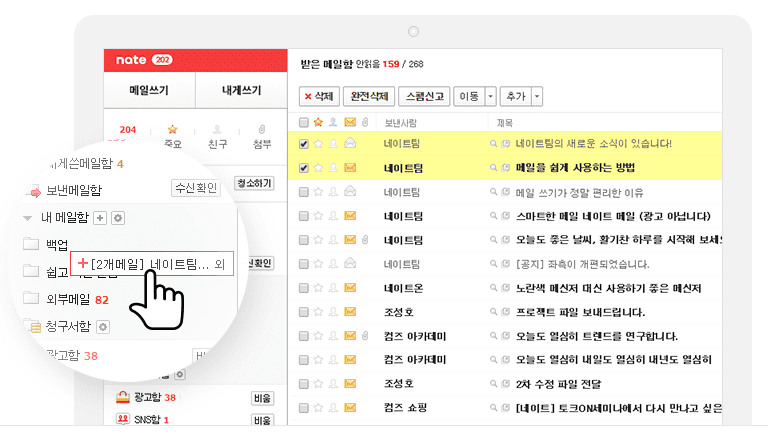Viewport: 768px width, 442px height.
Task: Check the '[공지] 좌측이 개편되었습니다.' mail checkbox
Action: tap(304, 264)
